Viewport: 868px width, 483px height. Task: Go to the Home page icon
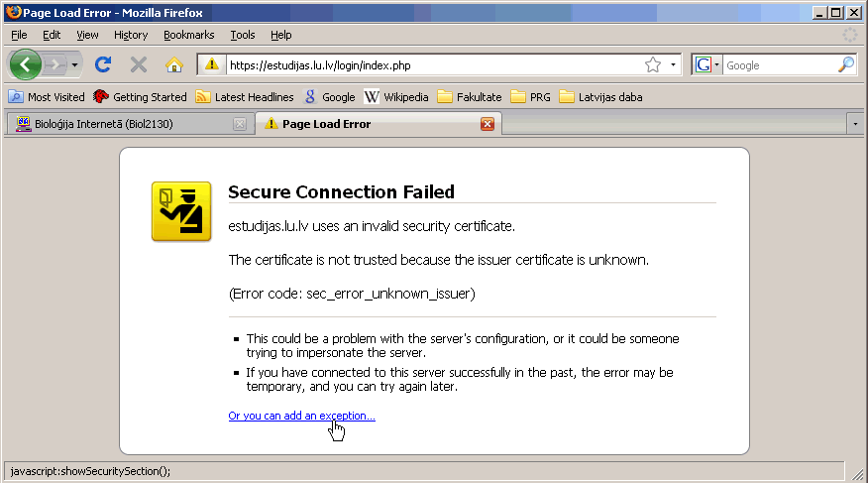pyautogui.click(x=174, y=64)
